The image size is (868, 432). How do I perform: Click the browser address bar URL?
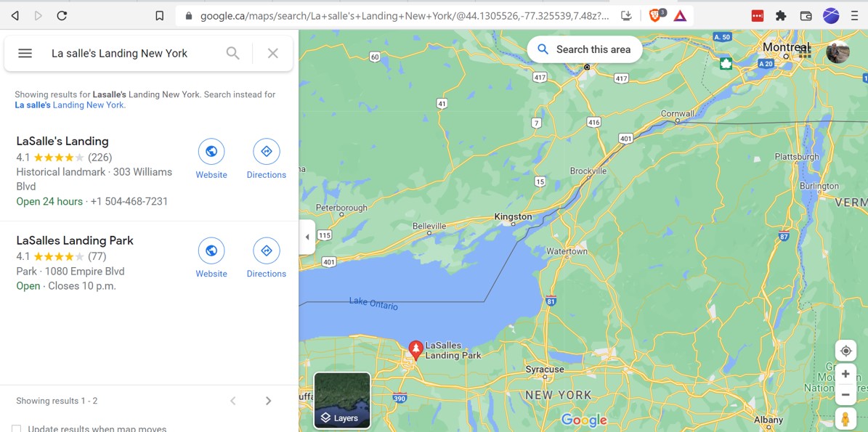click(x=404, y=16)
